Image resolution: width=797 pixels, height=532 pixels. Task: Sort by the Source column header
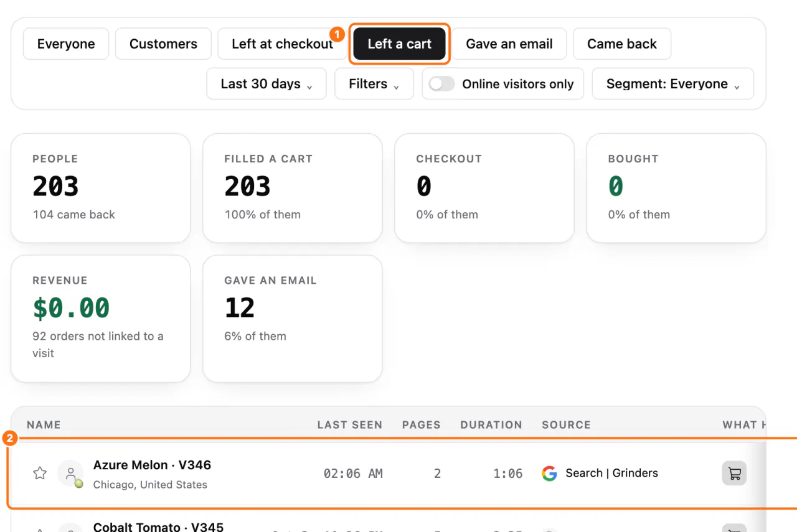pos(566,425)
